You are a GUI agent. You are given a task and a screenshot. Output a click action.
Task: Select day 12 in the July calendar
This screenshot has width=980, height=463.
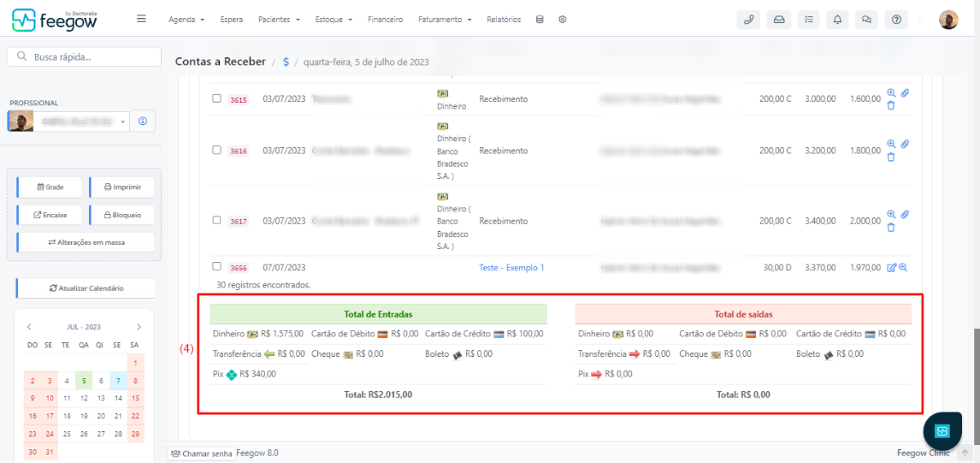[x=83, y=398]
